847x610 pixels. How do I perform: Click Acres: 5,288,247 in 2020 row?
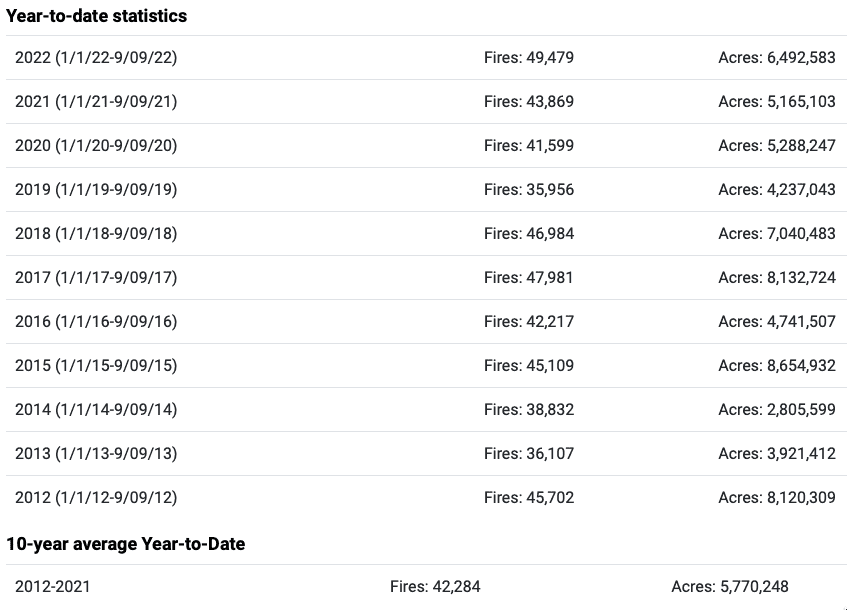[x=777, y=145]
